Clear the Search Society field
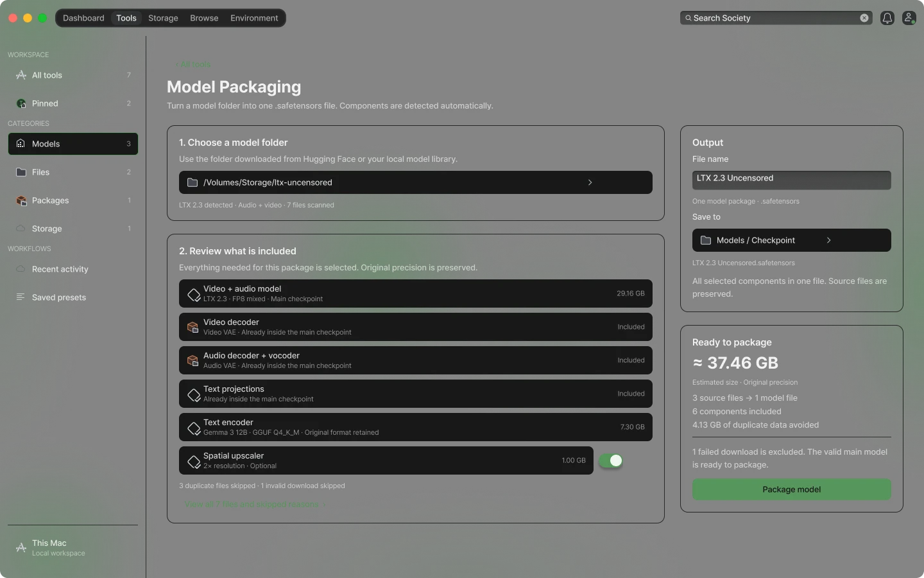The height and width of the screenshot is (578, 924). click(864, 18)
